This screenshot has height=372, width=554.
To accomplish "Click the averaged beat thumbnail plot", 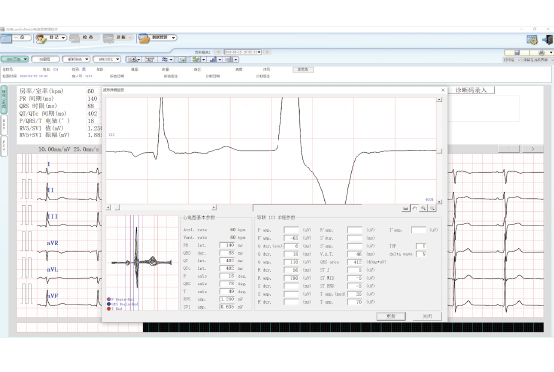I will click(142, 263).
